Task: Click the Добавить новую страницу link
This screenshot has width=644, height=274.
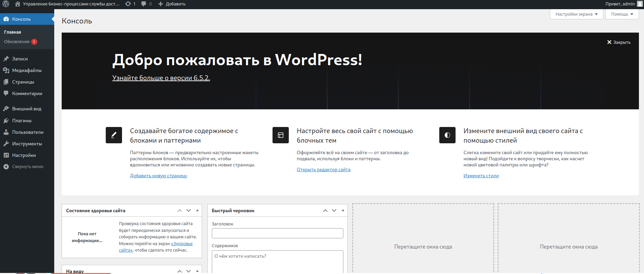Action: coord(159,176)
